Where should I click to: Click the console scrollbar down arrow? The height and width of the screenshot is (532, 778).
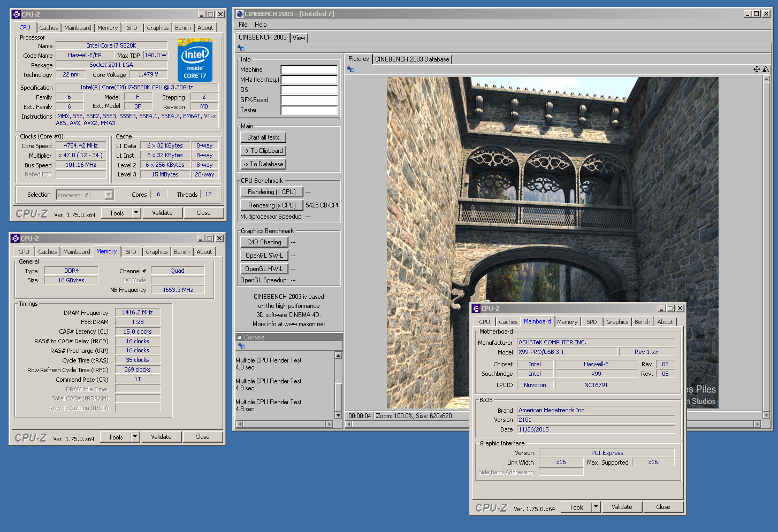pyautogui.click(x=338, y=415)
